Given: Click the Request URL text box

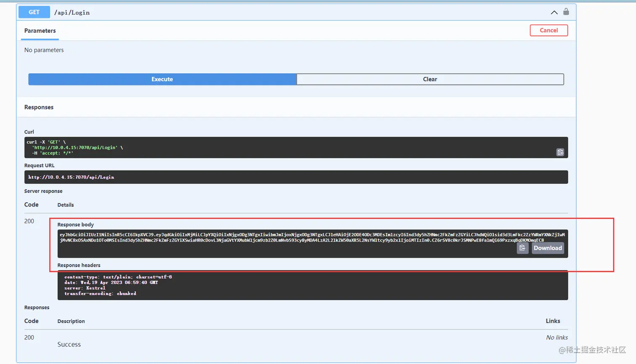Looking at the screenshot, I should tap(296, 177).
